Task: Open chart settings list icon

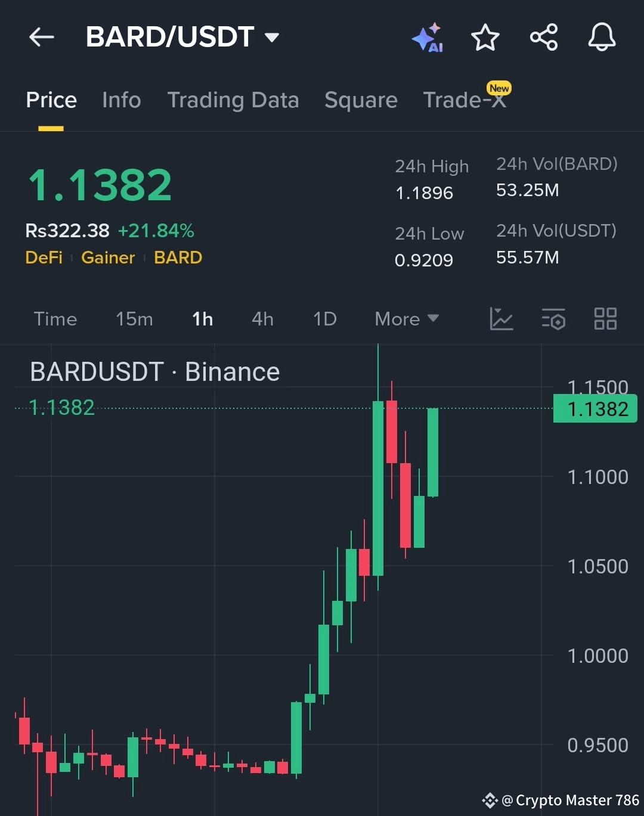Action: click(553, 319)
